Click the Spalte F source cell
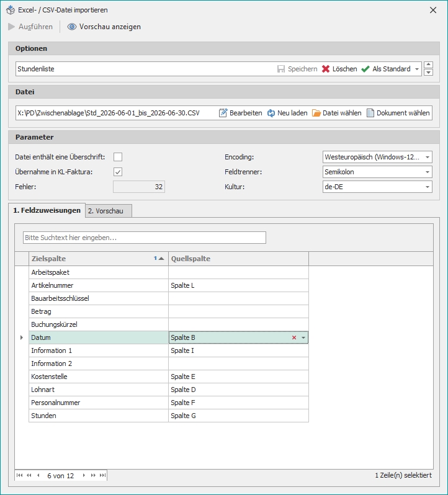Image resolution: width=448 pixels, height=495 pixels. [x=238, y=403]
